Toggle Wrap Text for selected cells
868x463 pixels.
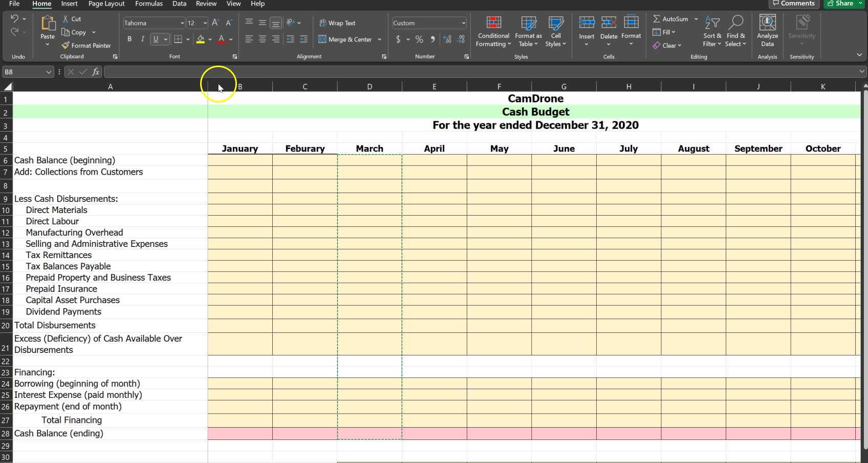coord(337,23)
